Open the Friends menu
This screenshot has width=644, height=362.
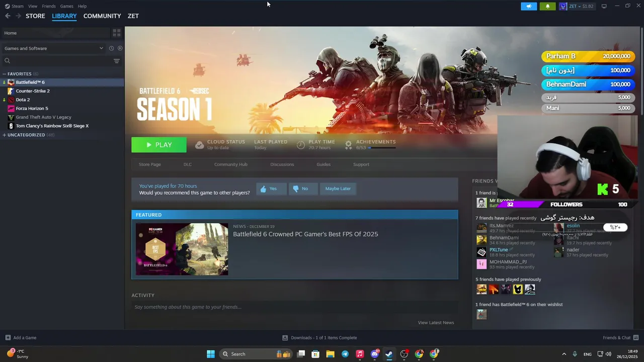click(x=49, y=6)
